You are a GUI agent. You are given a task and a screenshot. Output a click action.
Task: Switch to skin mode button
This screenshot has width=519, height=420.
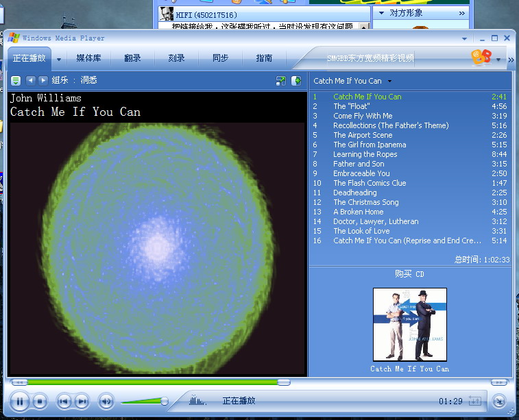coord(499,402)
